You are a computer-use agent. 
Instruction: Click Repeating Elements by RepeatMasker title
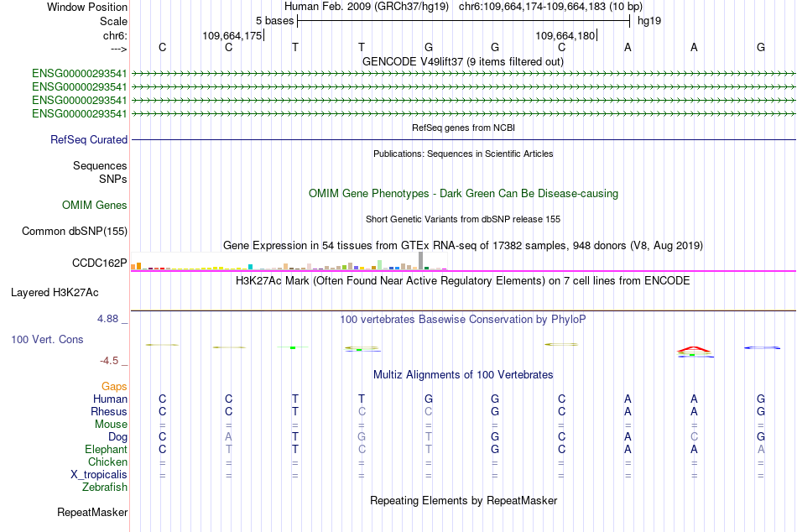click(x=464, y=500)
